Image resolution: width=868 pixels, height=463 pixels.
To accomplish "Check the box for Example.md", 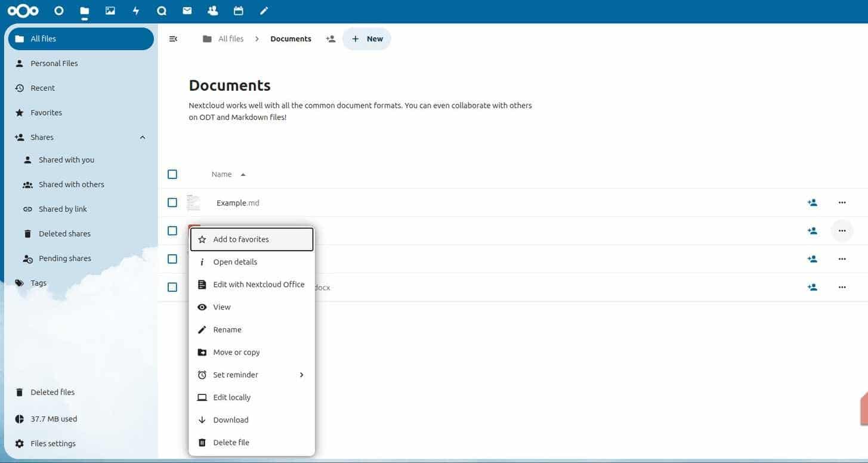I will 172,203.
